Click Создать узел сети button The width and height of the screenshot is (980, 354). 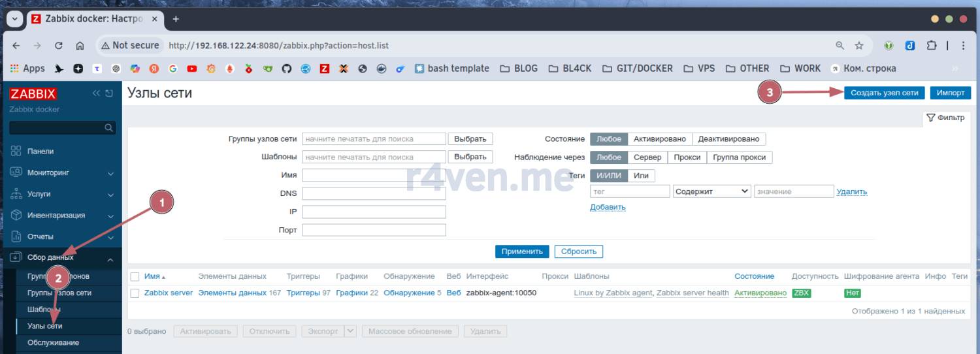point(885,93)
